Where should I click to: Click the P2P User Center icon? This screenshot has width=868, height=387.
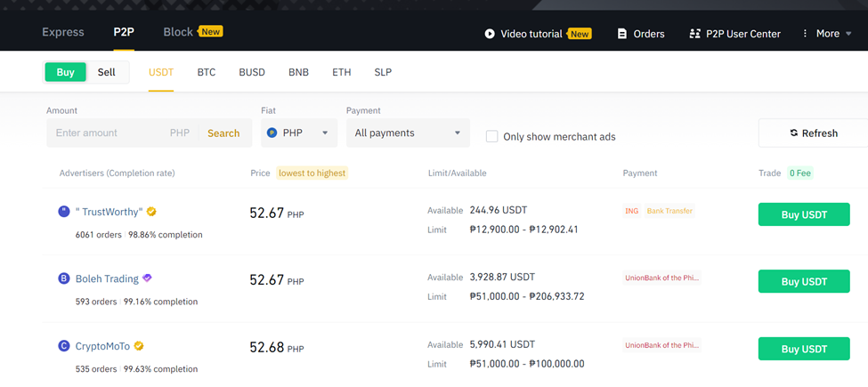tap(694, 34)
